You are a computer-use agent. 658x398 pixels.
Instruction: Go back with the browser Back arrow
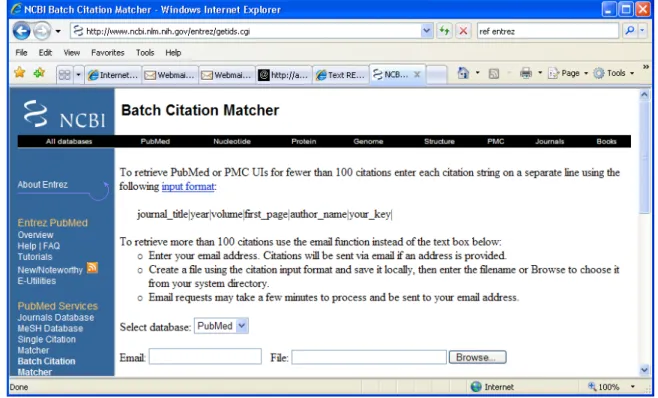click(21, 31)
